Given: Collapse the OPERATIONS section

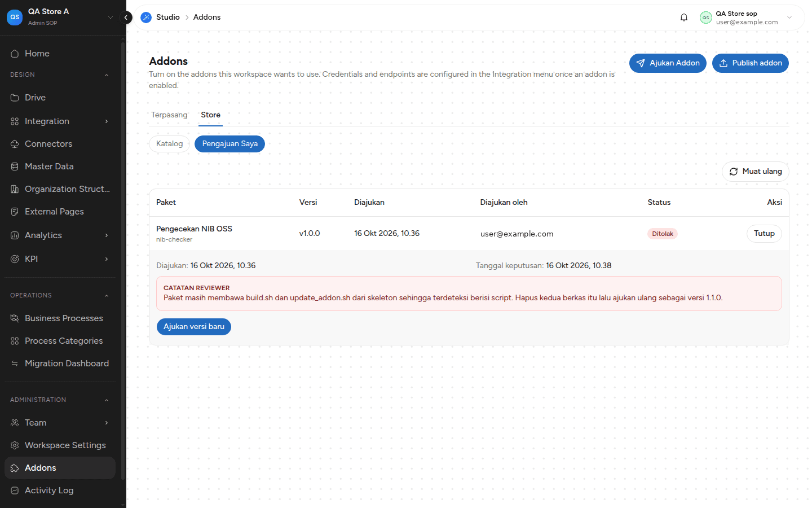Looking at the screenshot, I should [107, 296].
